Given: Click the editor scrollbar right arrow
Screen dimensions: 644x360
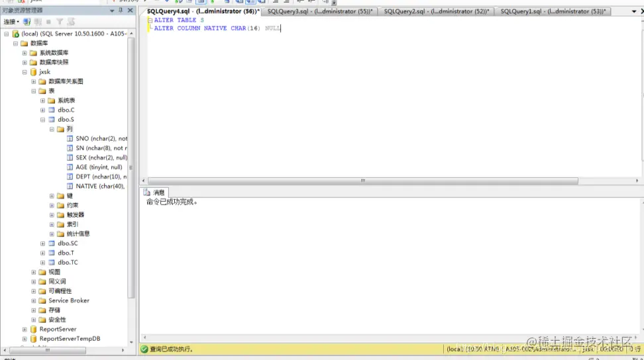Looking at the screenshot, I should [x=637, y=181].
